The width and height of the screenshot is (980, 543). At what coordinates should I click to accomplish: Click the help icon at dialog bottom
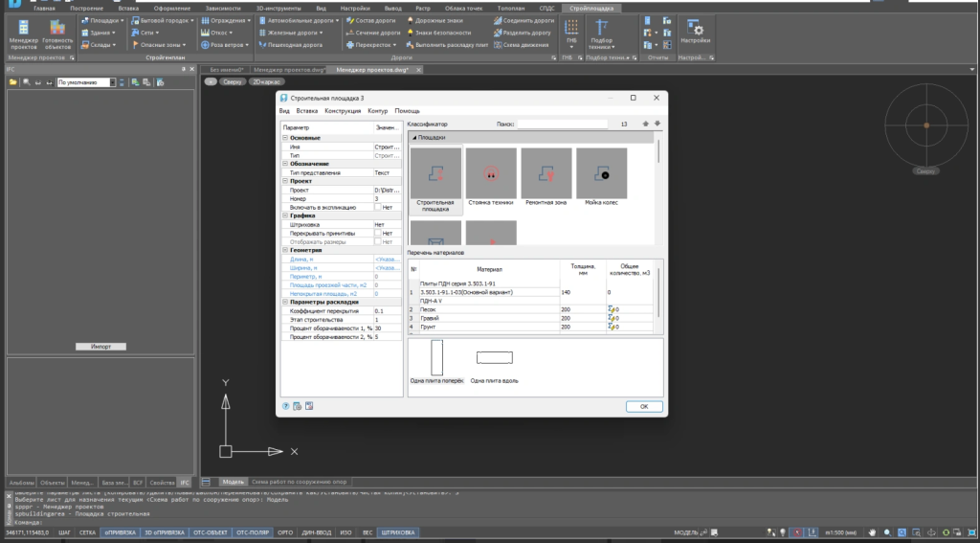coord(285,406)
